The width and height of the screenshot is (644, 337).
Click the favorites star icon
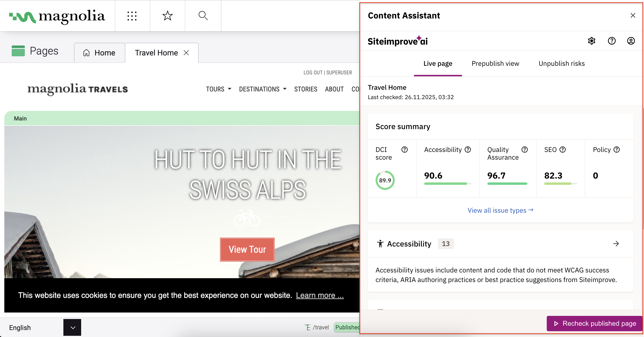tap(167, 16)
